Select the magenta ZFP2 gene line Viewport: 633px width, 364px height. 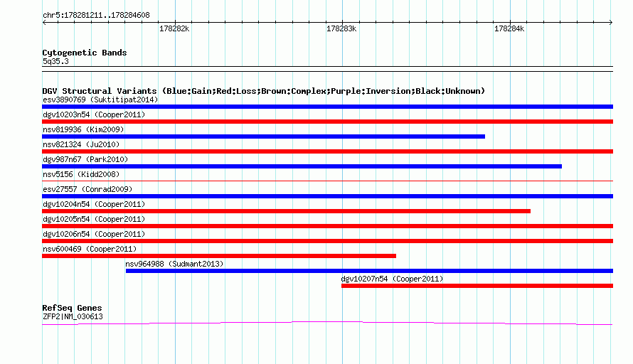coord(327,323)
